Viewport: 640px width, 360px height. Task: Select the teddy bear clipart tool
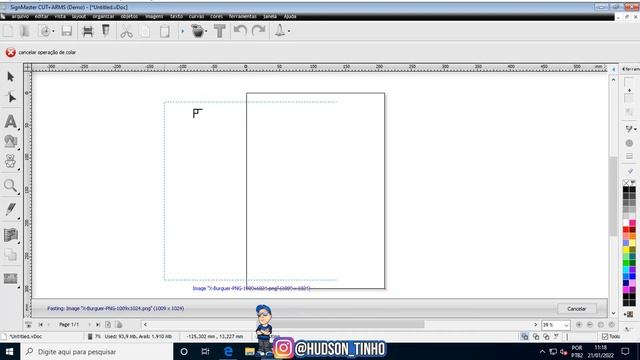11,162
